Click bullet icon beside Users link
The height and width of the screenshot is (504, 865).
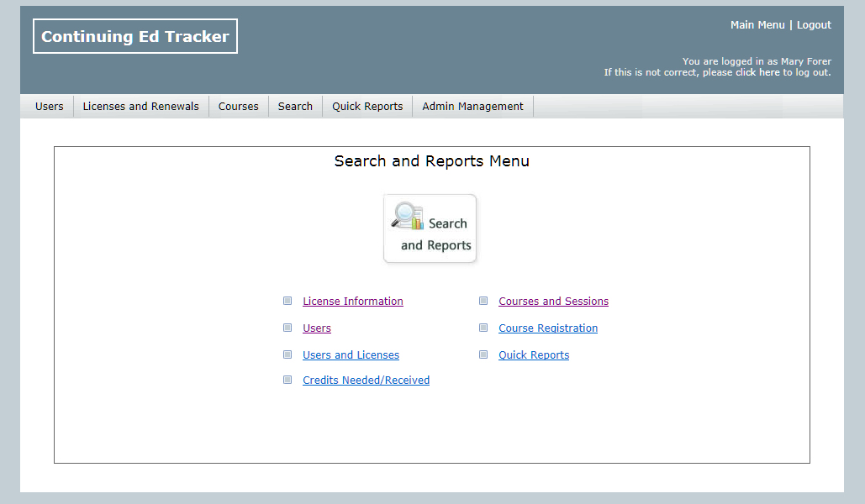(x=287, y=328)
